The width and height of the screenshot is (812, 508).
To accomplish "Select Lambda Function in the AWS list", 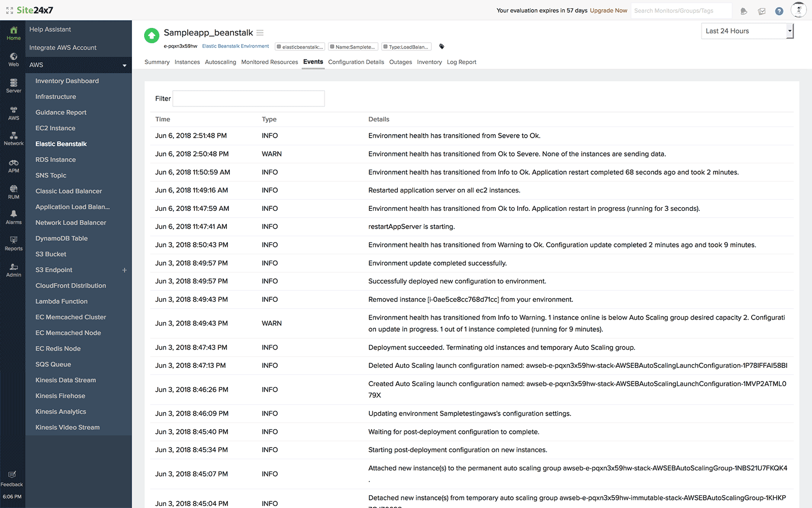I will coord(61,301).
